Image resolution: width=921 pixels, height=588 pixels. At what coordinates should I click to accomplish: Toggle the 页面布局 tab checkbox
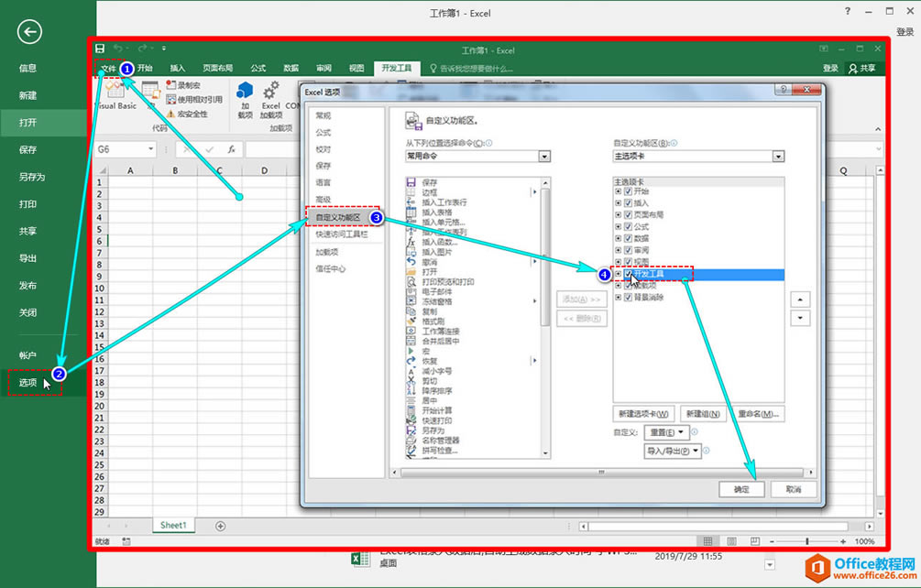628,215
